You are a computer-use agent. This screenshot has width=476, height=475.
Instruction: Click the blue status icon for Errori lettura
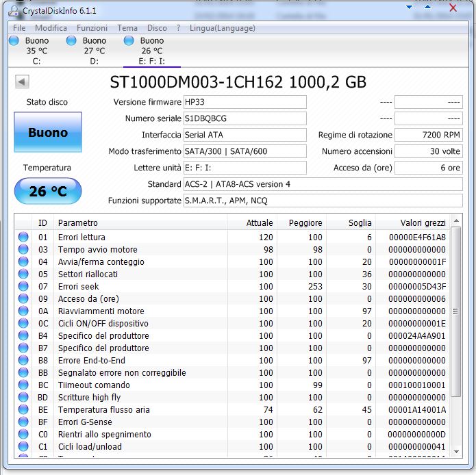(x=23, y=237)
